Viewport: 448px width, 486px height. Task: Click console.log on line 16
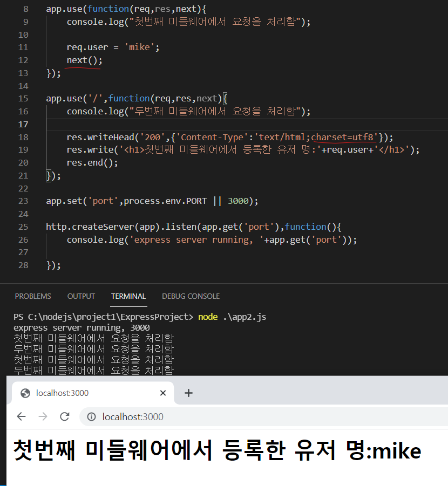pos(95,112)
